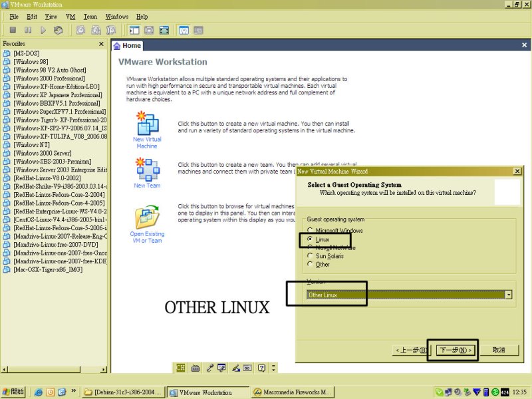Close the Favorites panel with X
The height and width of the screenshot is (399, 532).
click(x=101, y=44)
